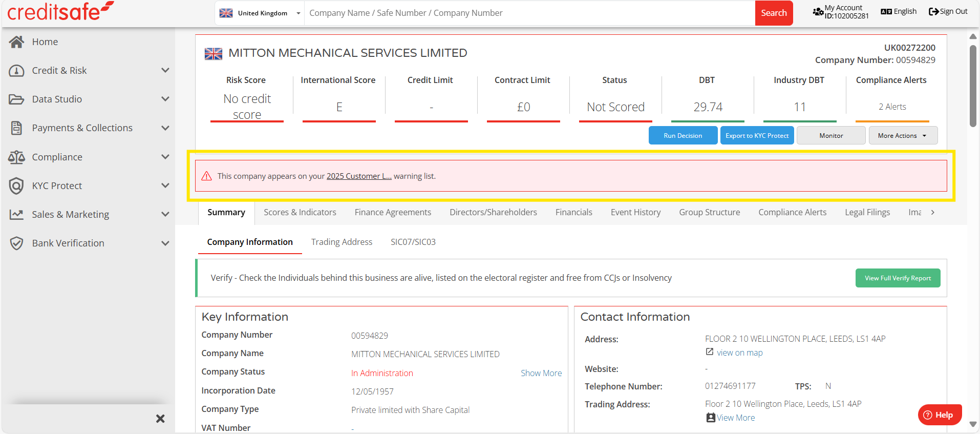980x434 pixels.
Task: Click the 2 Alerts compliance link
Action: pos(892,107)
